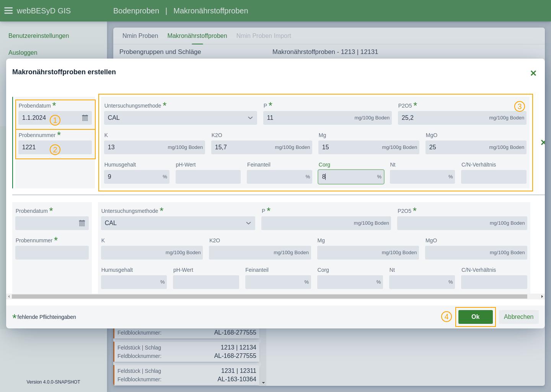Click the horizontal scrollbar's left arrow
Image resolution: width=551 pixels, height=392 pixels.
tap(9, 297)
